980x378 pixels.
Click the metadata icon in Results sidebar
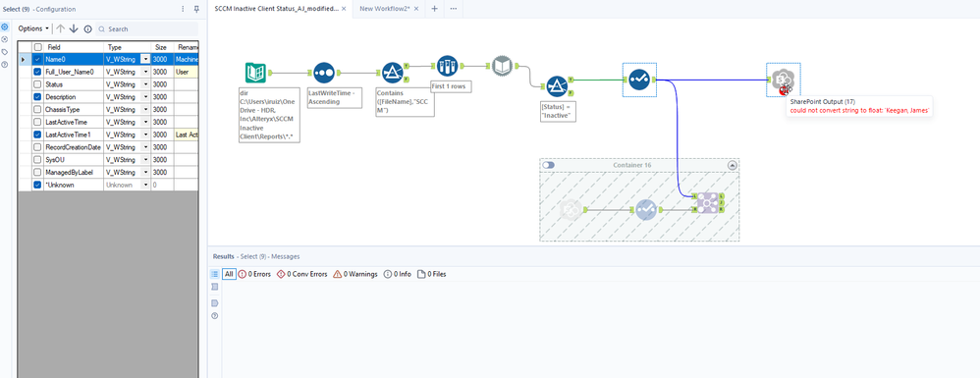click(214, 303)
